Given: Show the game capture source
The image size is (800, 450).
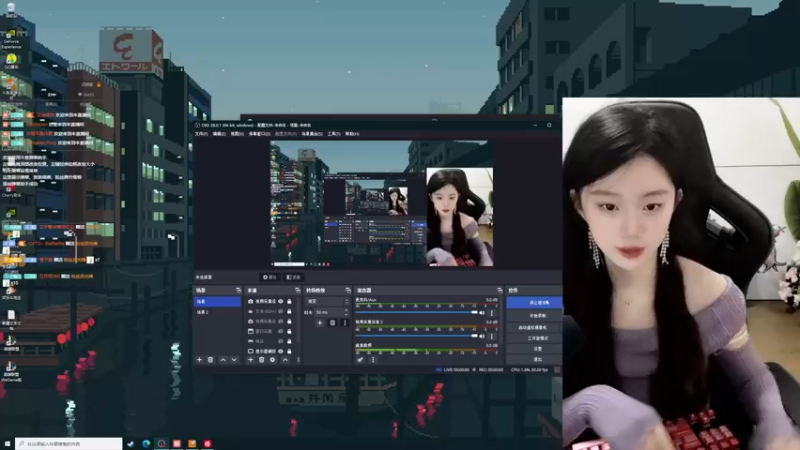Looking at the screenshot, I should 281,341.
